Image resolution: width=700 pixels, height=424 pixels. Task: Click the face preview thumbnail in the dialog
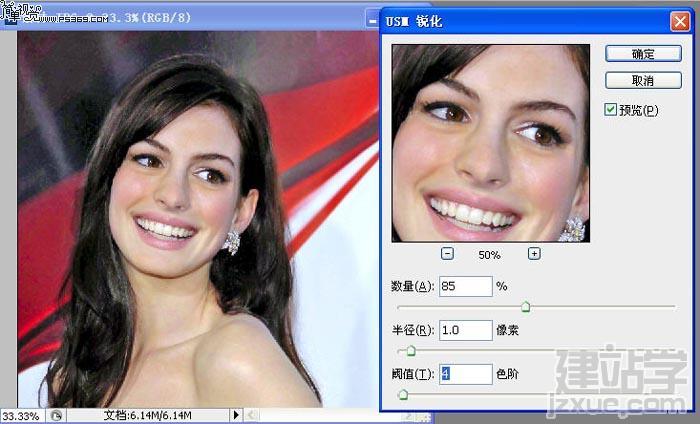point(491,143)
